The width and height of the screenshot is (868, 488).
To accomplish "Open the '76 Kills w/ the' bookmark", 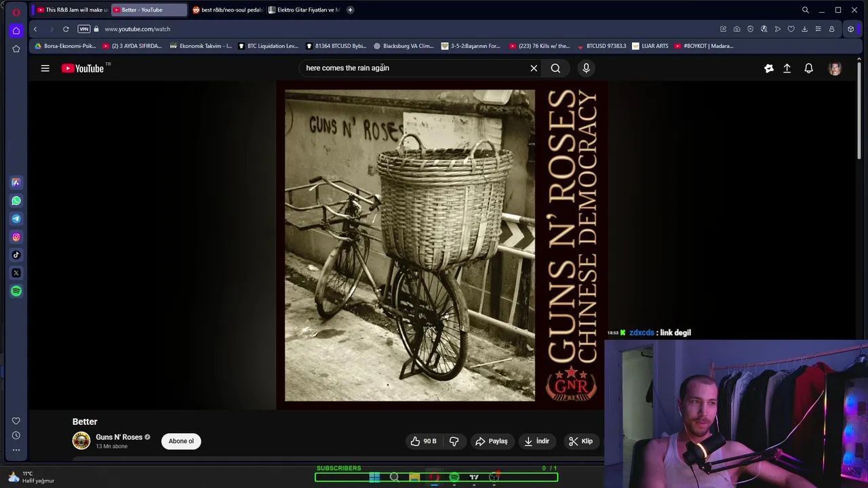I will pyautogui.click(x=539, y=46).
